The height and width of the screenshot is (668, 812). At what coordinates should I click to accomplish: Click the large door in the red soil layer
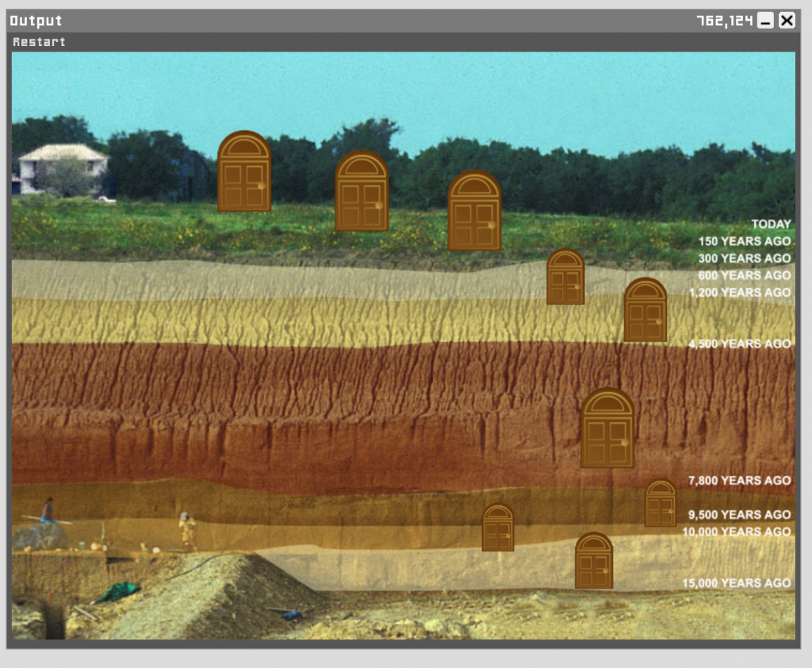(607, 428)
